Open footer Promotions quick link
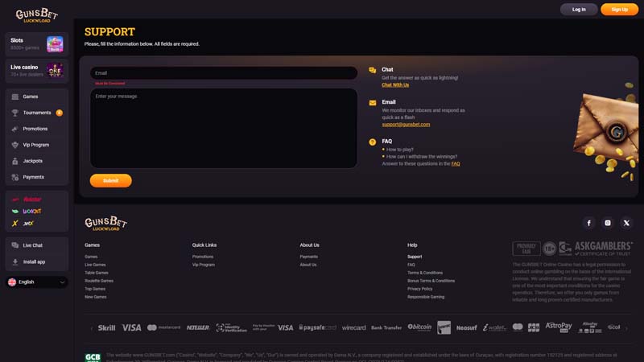Viewport: 644px width, 362px height. point(203,257)
